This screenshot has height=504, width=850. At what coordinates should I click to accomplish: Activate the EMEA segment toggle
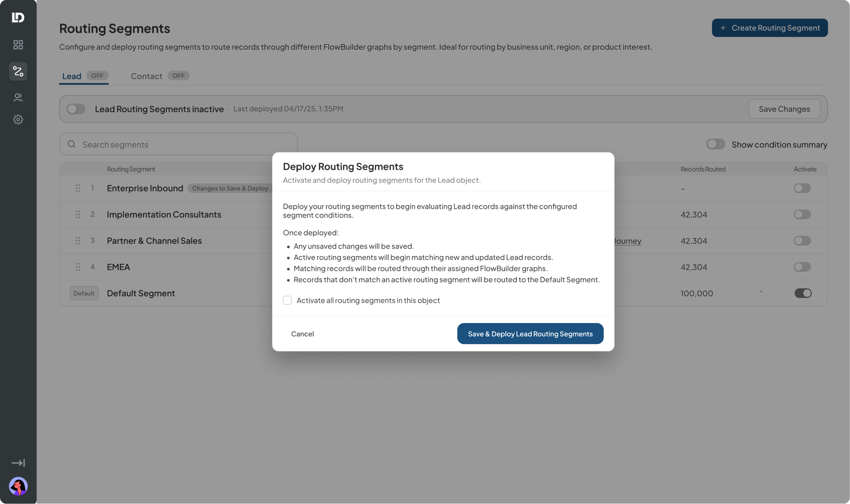(x=802, y=267)
